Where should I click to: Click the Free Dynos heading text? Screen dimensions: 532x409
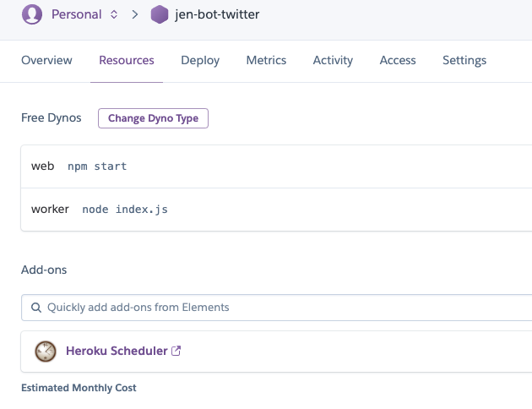[x=52, y=117]
